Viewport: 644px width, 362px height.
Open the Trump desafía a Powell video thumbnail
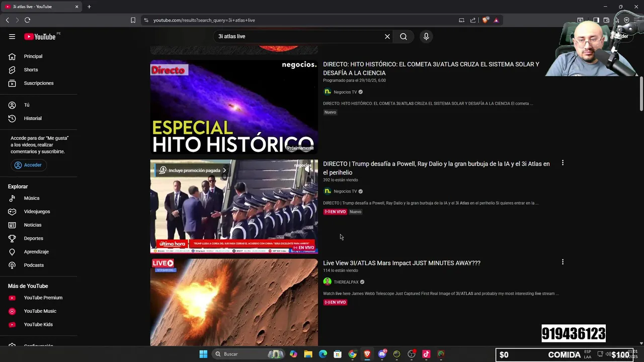click(234, 207)
